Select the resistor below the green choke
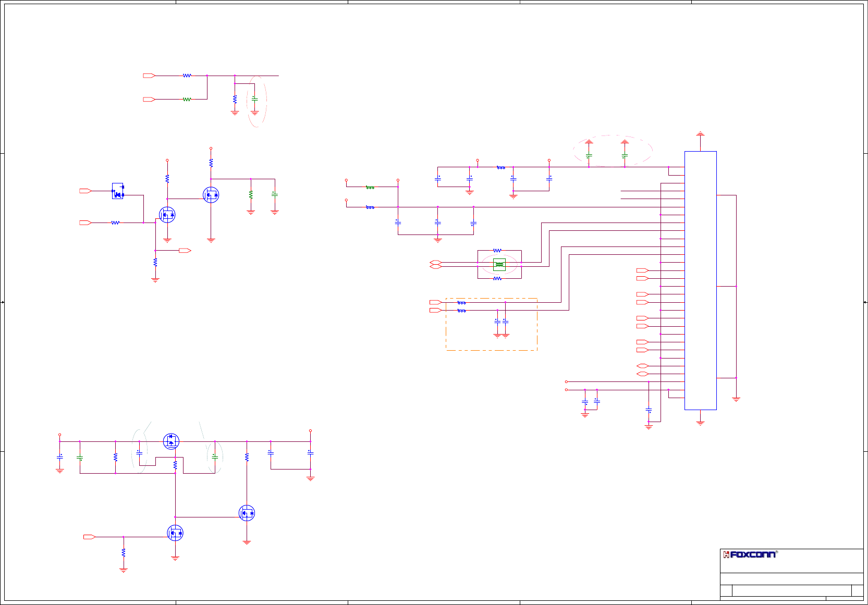This screenshot has width=868, height=605. pyautogui.click(x=497, y=279)
